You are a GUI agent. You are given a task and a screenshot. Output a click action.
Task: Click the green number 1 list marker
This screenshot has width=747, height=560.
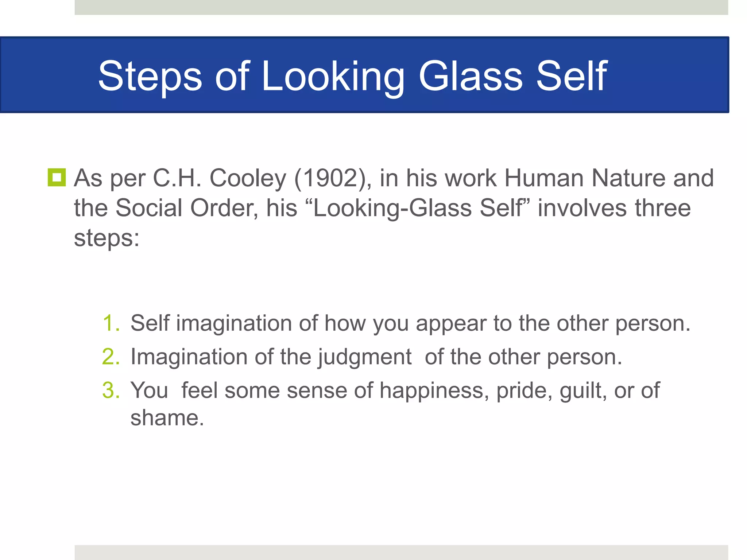pos(111,323)
